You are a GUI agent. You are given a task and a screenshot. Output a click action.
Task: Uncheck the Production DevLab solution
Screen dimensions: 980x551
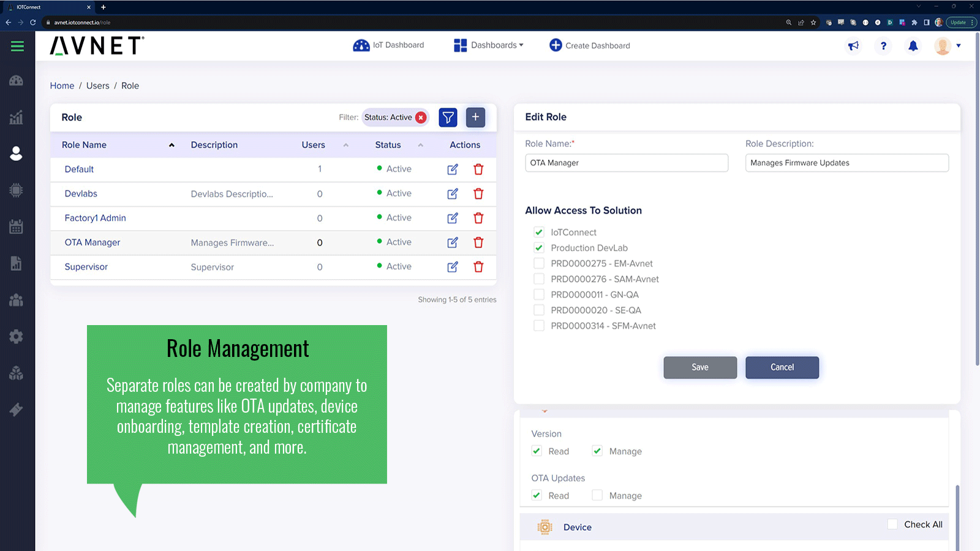coord(539,248)
